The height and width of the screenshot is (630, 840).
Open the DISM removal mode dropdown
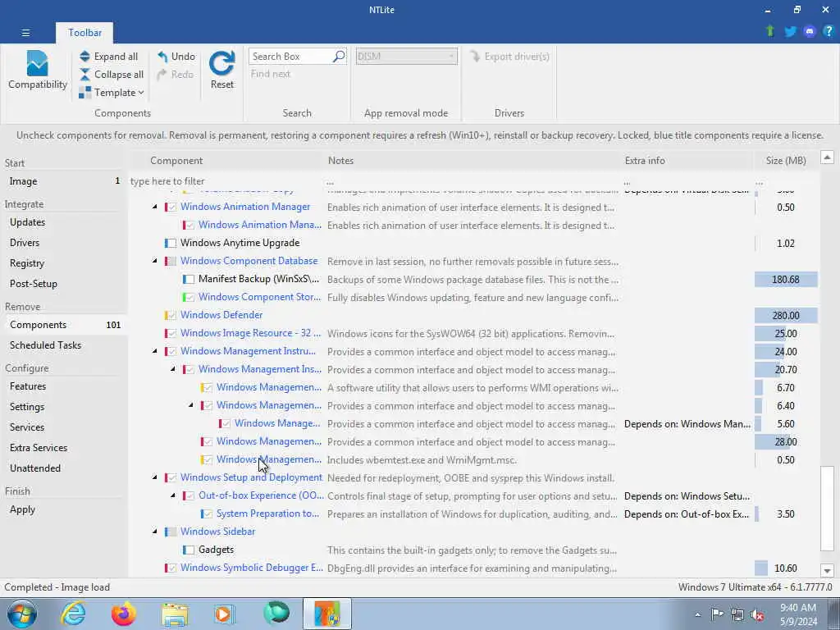click(407, 57)
